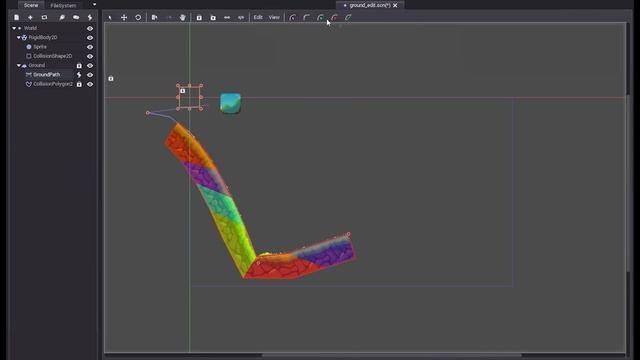
Task: Open the Edit menu in viewport toolbar
Action: 258,18
